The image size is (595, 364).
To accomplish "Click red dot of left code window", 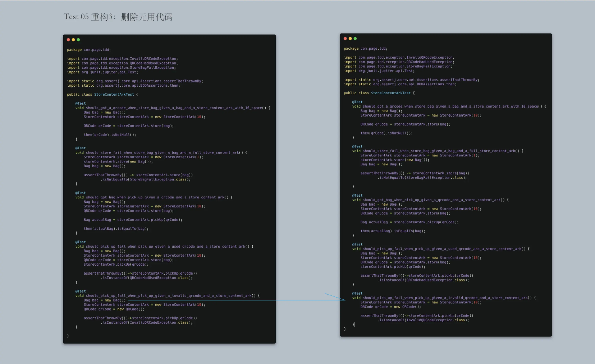I will pyautogui.click(x=68, y=40).
